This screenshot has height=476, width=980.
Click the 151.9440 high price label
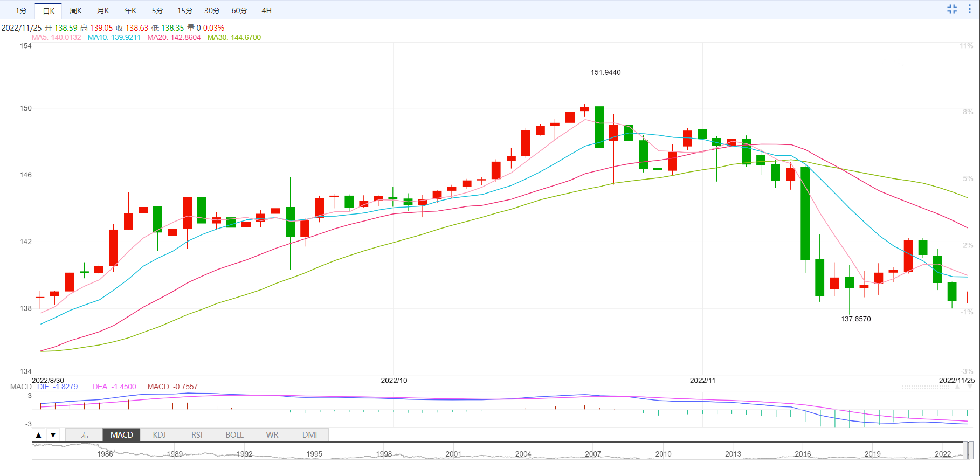pos(606,72)
